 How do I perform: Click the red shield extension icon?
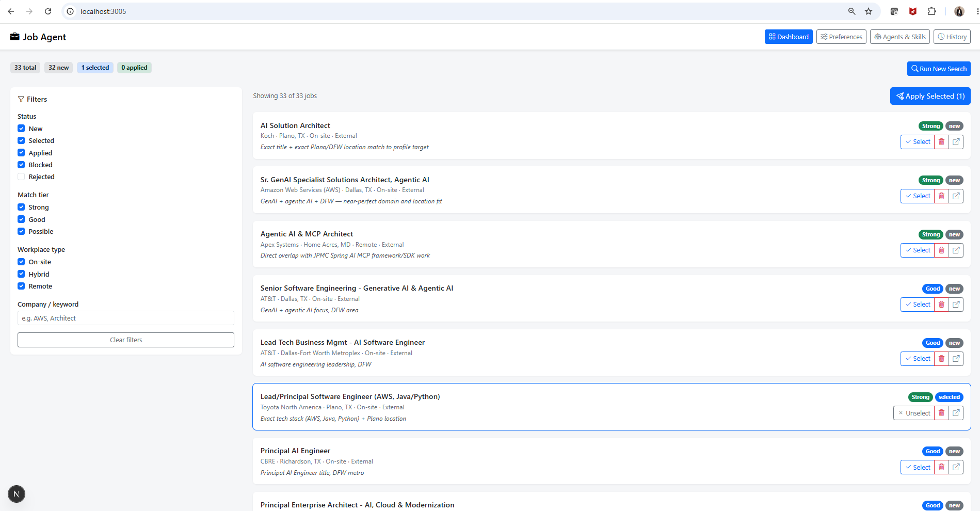point(913,11)
